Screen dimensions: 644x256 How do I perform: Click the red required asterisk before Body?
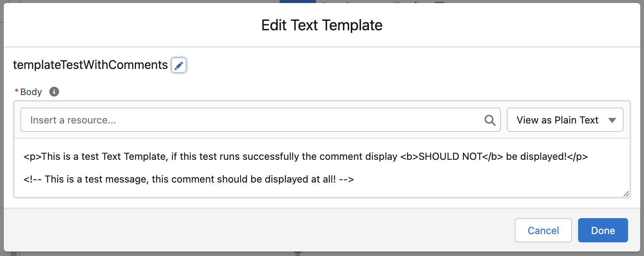pyautogui.click(x=16, y=91)
